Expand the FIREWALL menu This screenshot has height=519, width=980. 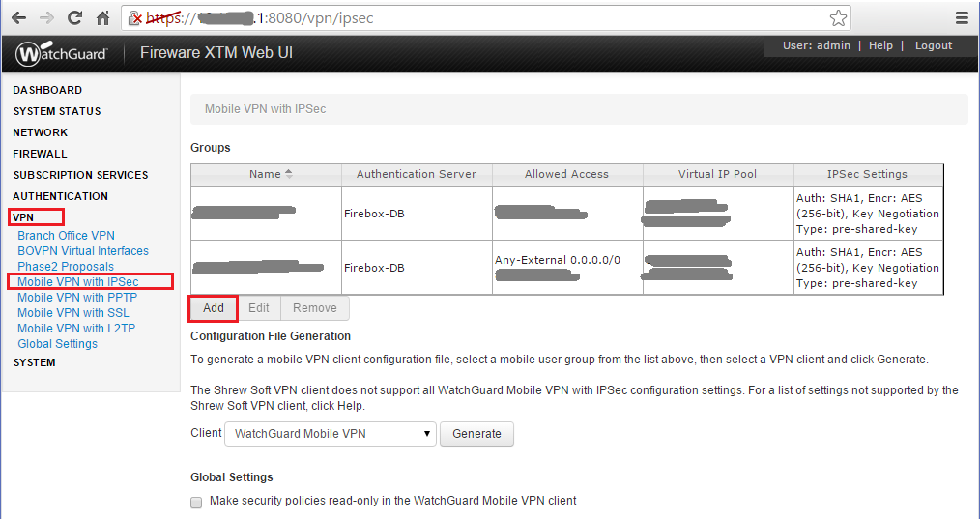tap(40, 154)
